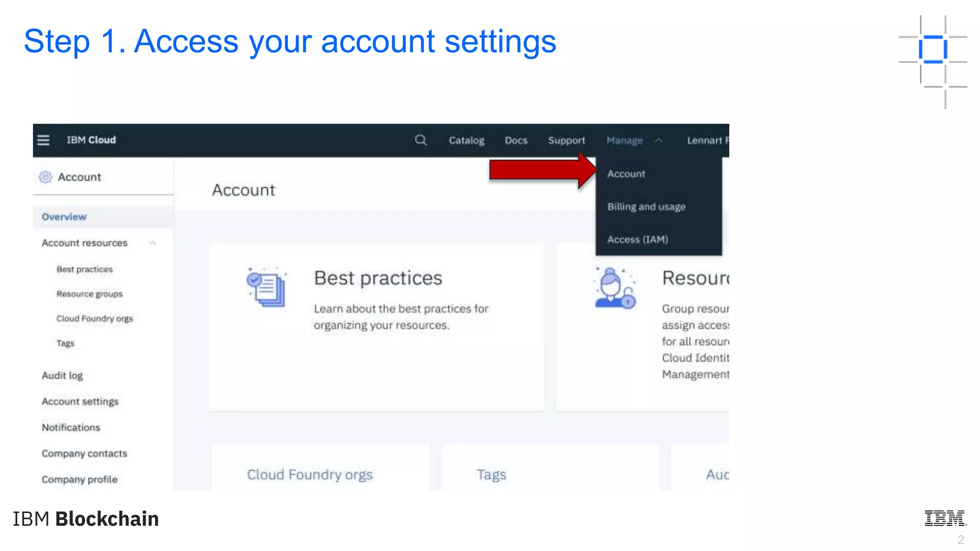The height and width of the screenshot is (551, 980).
Task: Click the Best practices documents icon
Action: pyautogui.click(x=267, y=287)
